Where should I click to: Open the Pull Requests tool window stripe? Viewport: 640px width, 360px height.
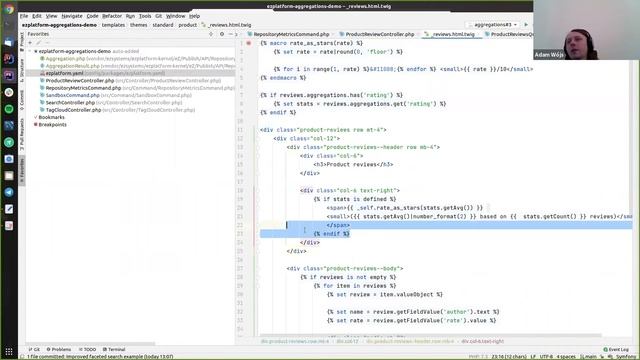click(22, 134)
